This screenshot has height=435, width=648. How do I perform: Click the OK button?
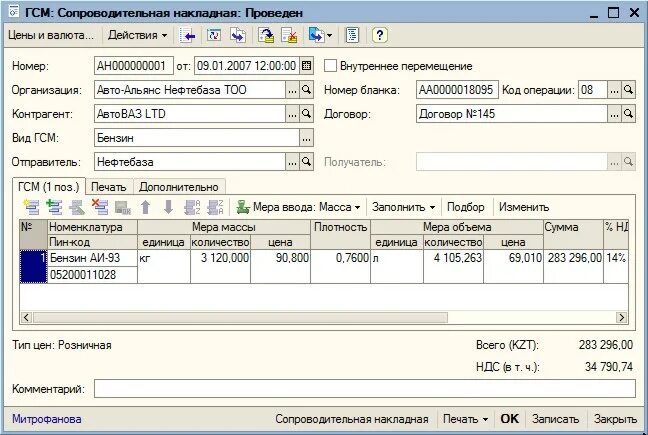coord(510,419)
